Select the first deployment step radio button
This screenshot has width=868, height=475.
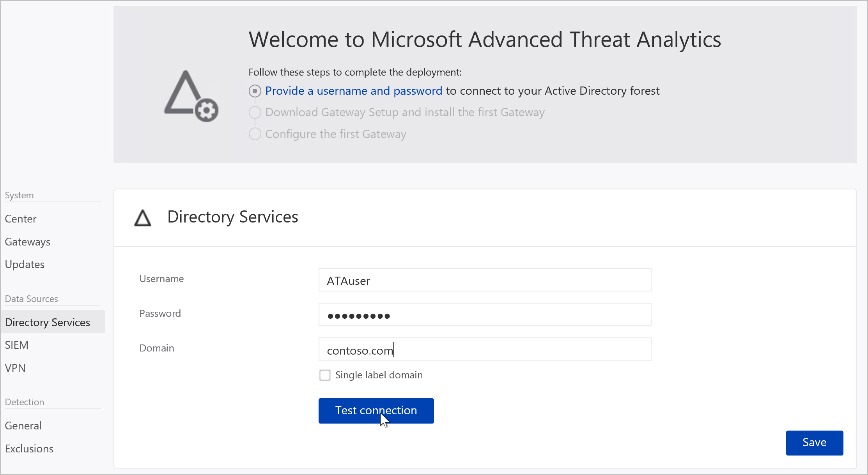point(255,91)
